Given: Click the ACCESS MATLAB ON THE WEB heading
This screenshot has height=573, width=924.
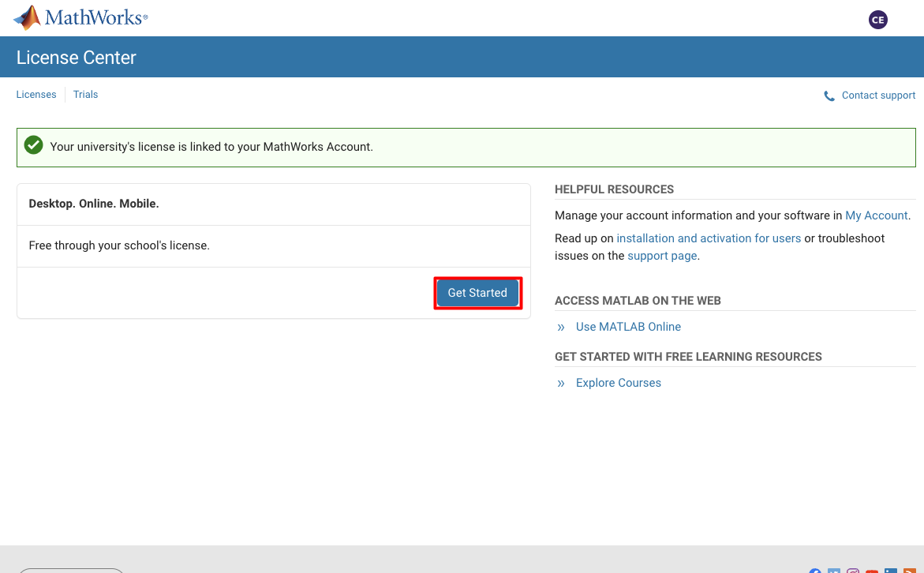Looking at the screenshot, I should click(x=638, y=301).
